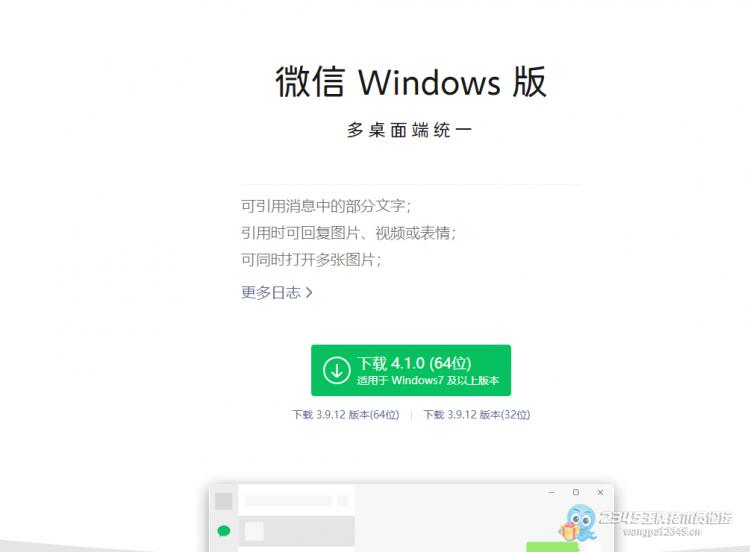The image size is (750, 552).
Task: Click the small square add button beside search
Action: pos(343,501)
